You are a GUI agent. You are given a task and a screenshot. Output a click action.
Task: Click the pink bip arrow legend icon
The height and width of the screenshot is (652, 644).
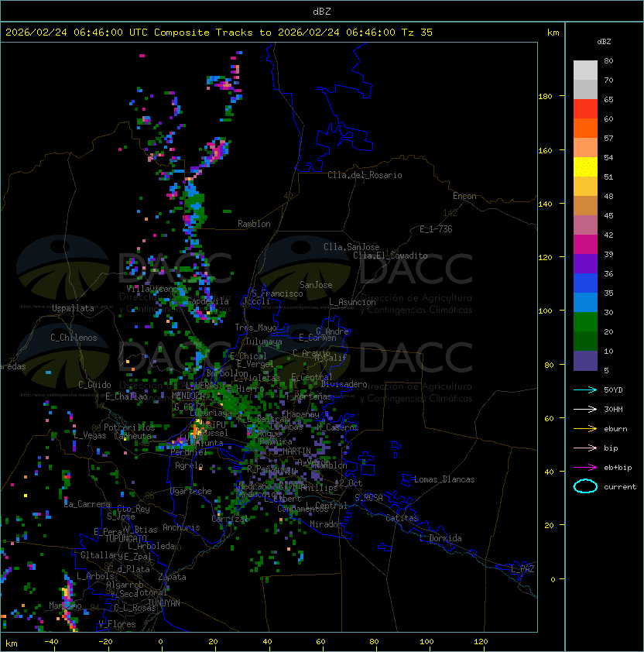585,448
